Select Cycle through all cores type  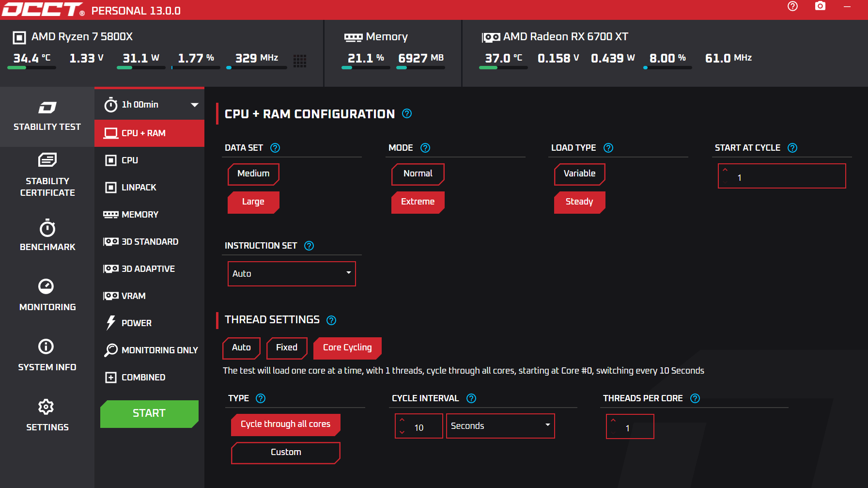pos(286,425)
